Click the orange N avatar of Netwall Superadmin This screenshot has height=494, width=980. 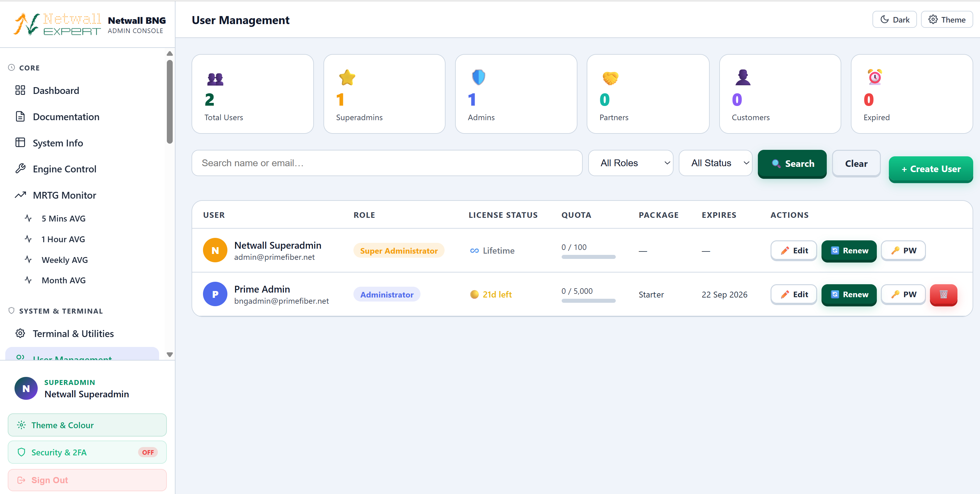(x=215, y=250)
